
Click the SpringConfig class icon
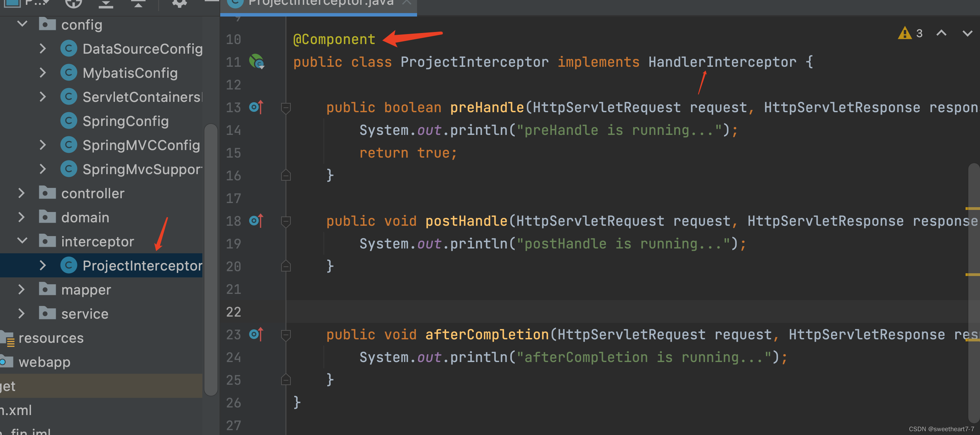point(69,121)
